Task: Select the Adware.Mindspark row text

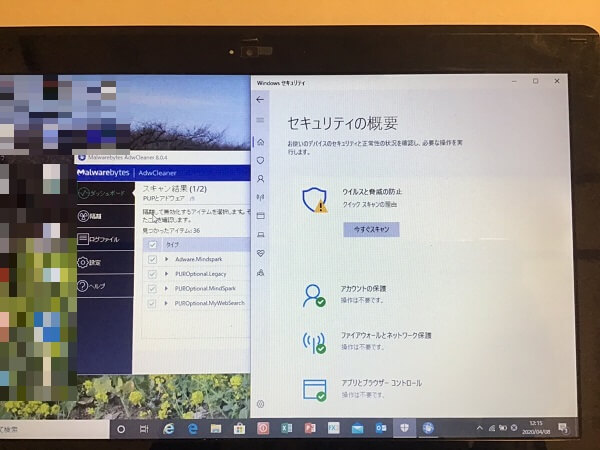Action: [x=199, y=259]
